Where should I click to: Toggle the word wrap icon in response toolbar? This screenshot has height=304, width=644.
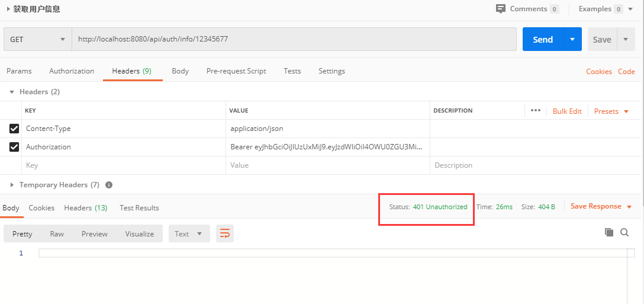225,233
